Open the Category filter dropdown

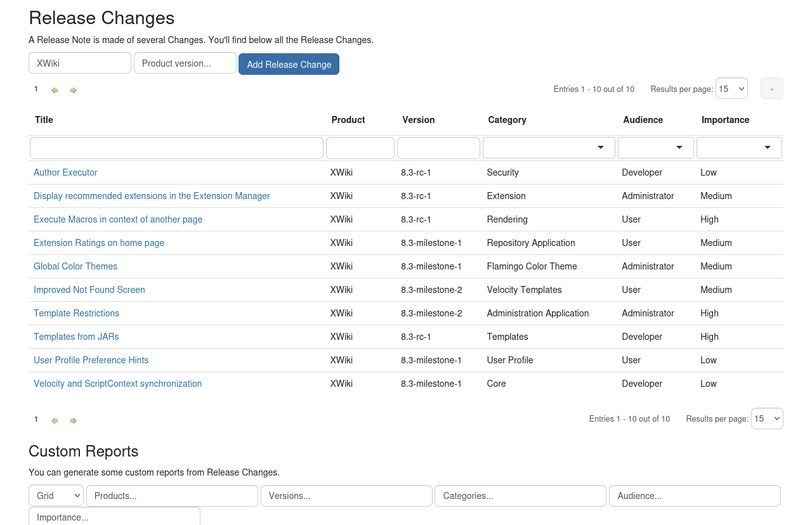pos(549,148)
